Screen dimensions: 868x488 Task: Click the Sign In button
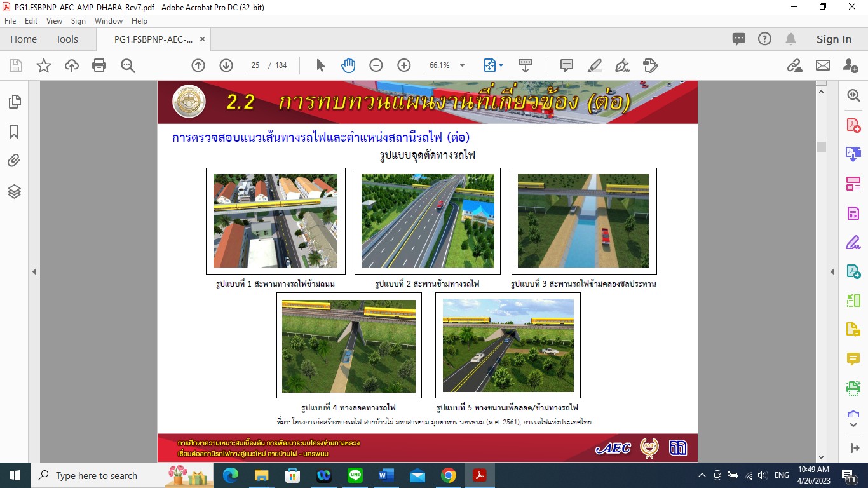tap(834, 39)
